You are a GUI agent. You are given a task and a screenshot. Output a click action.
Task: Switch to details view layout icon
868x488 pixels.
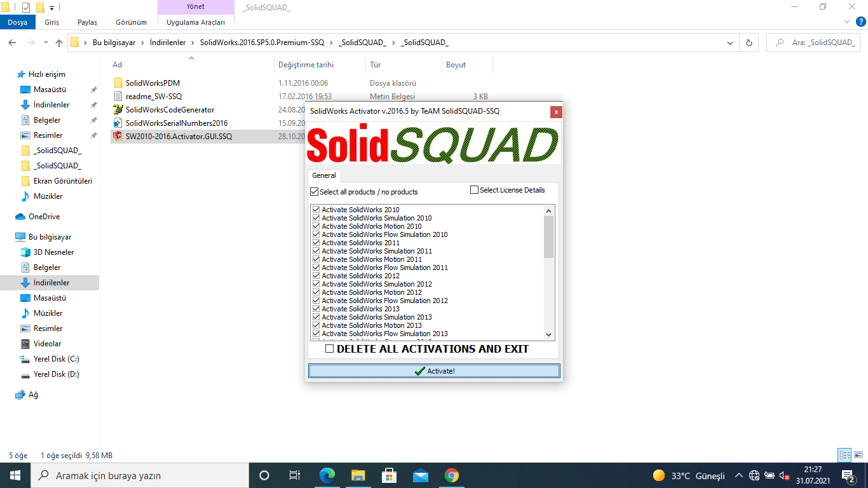pos(844,455)
